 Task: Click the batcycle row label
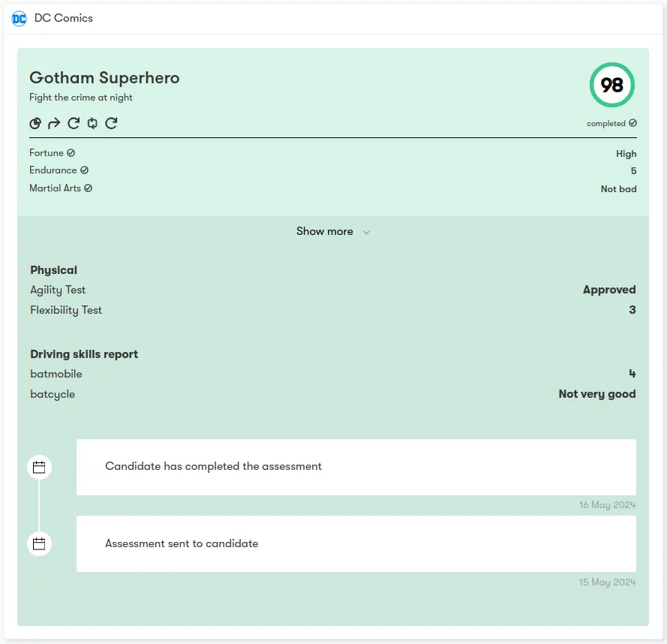[53, 395]
